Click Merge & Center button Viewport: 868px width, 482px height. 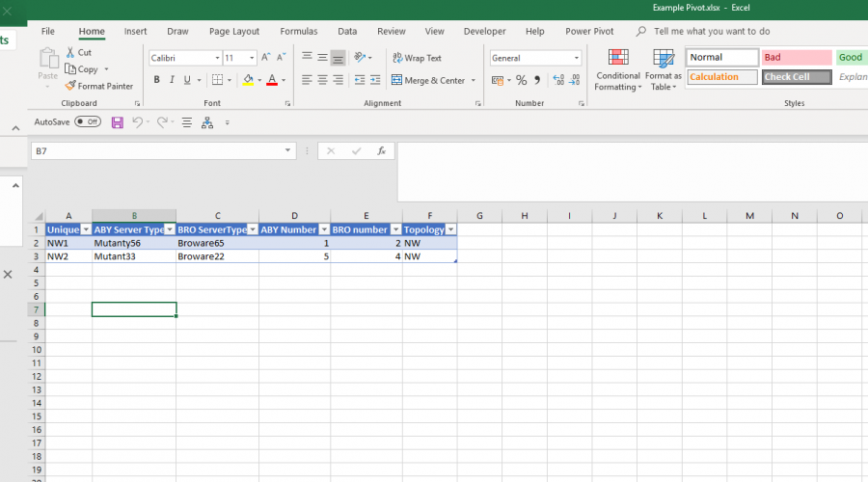(428, 80)
